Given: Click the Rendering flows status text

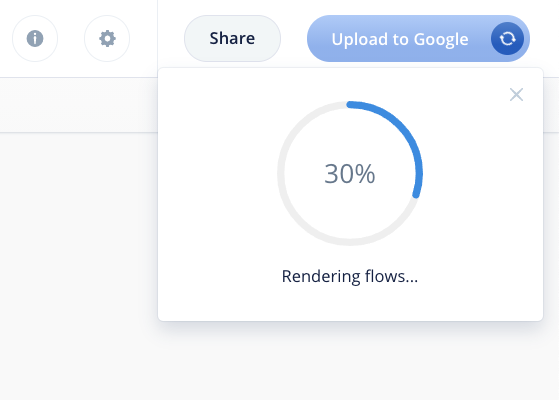Looking at the screenshot, I should 350,276.
